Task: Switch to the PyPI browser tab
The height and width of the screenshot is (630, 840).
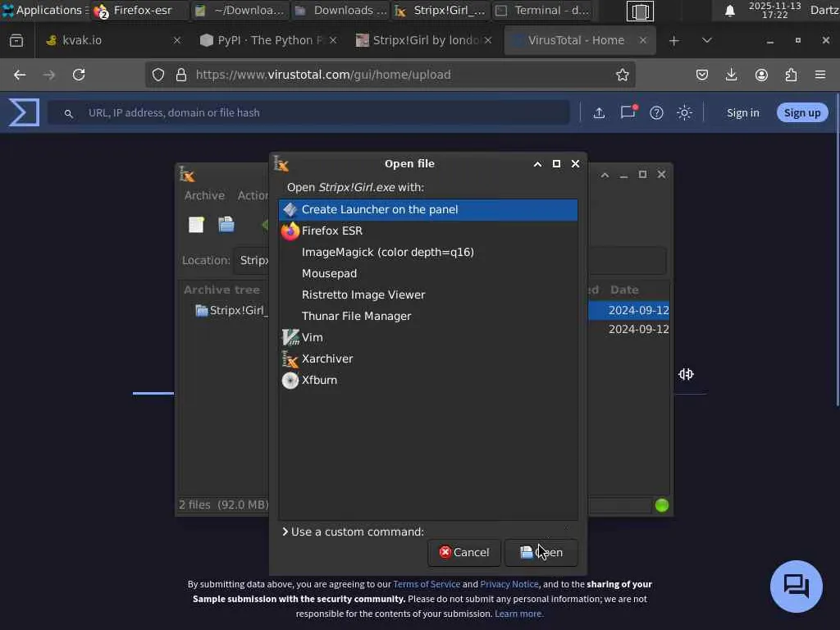Action: 269,40
